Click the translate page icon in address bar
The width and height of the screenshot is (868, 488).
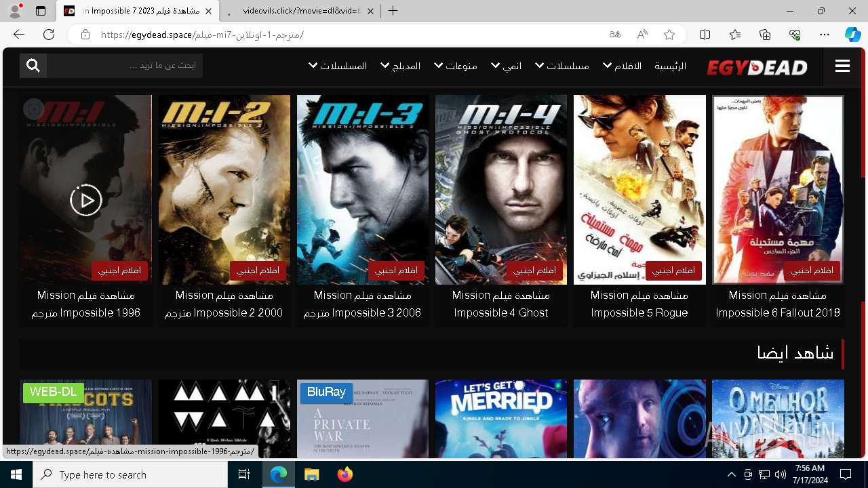(615, 35)
